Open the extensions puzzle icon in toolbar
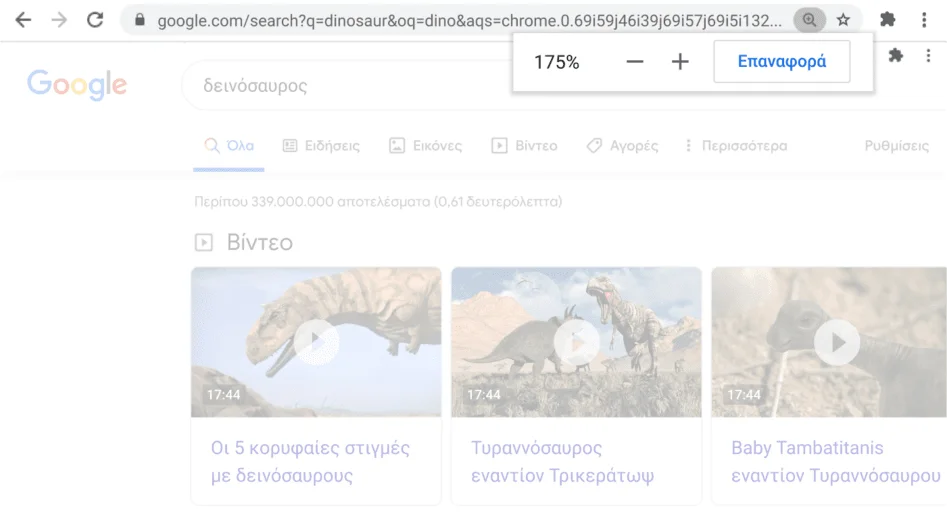The width and height of the screenshot is (947, 531). (x=887, y=20)
